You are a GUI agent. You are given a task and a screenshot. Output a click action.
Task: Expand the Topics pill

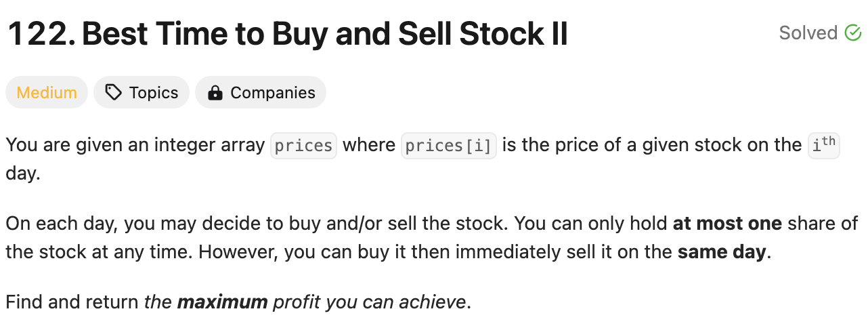pos(142,93)
